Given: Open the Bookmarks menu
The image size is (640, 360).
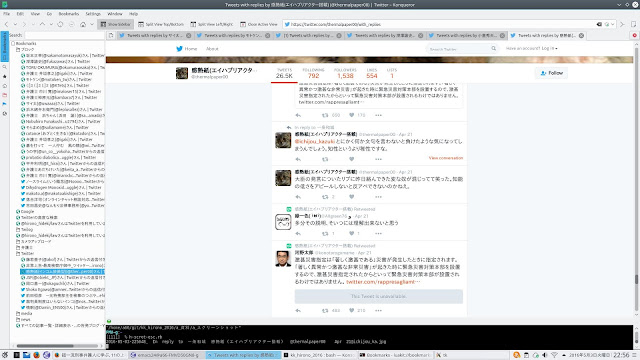Looking at the screenshot, I should (x=69, y=14).
